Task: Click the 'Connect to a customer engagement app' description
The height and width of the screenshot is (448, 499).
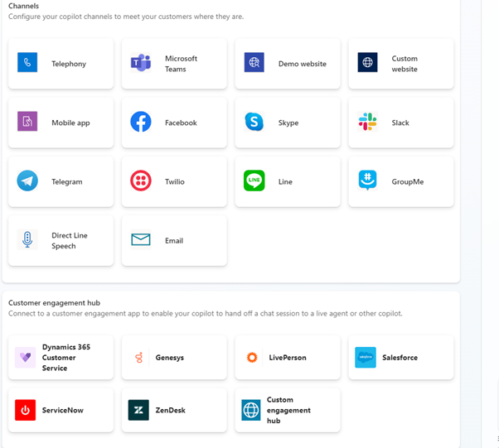Action: coord(206,314)
